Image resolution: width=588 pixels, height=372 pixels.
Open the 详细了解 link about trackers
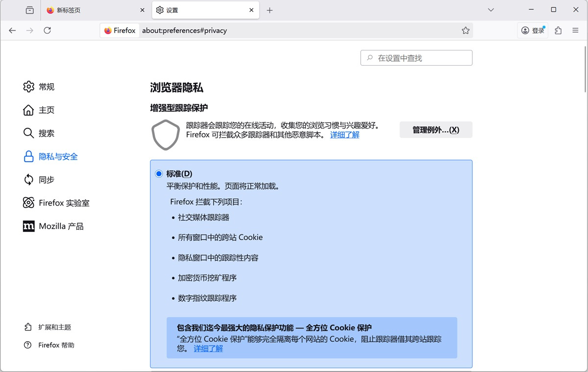click(x=344, y=135)
